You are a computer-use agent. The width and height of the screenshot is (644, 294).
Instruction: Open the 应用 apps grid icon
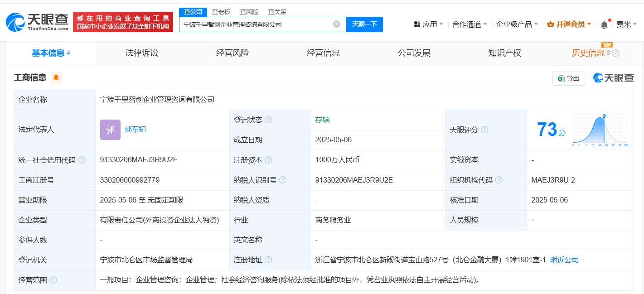pyautogui.click(x=416, y=24)
